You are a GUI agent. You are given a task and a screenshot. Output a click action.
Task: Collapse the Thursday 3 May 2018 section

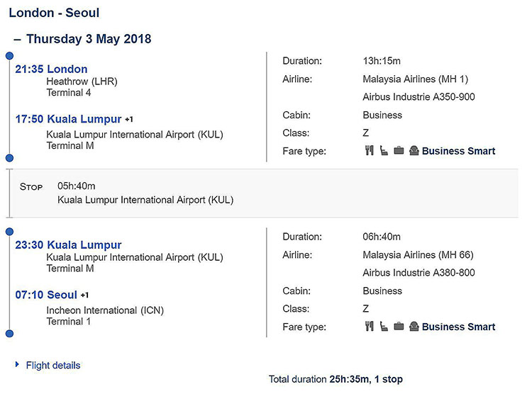(17, 40)
